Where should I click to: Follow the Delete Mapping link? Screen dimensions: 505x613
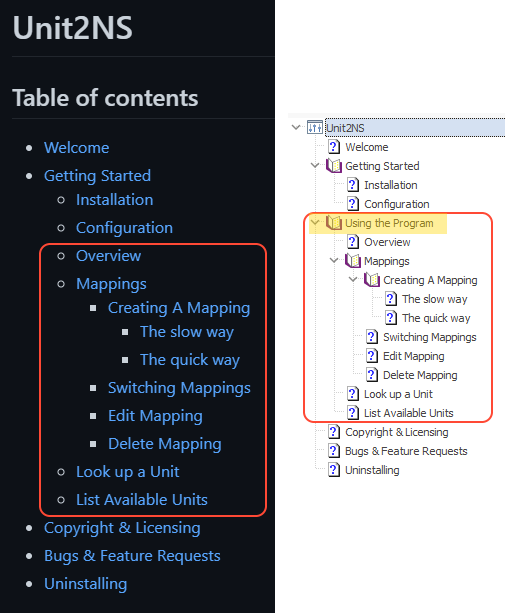[165, 444]
